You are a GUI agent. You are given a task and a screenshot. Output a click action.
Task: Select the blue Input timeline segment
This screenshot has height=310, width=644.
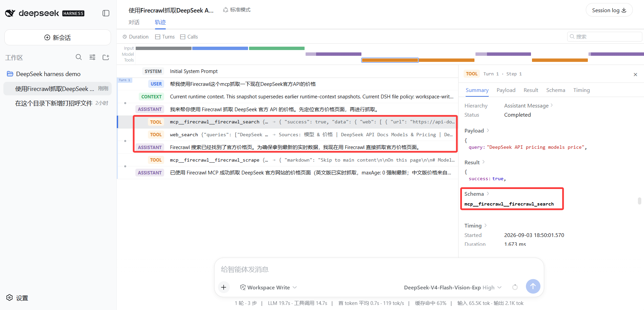click(220, 48)
